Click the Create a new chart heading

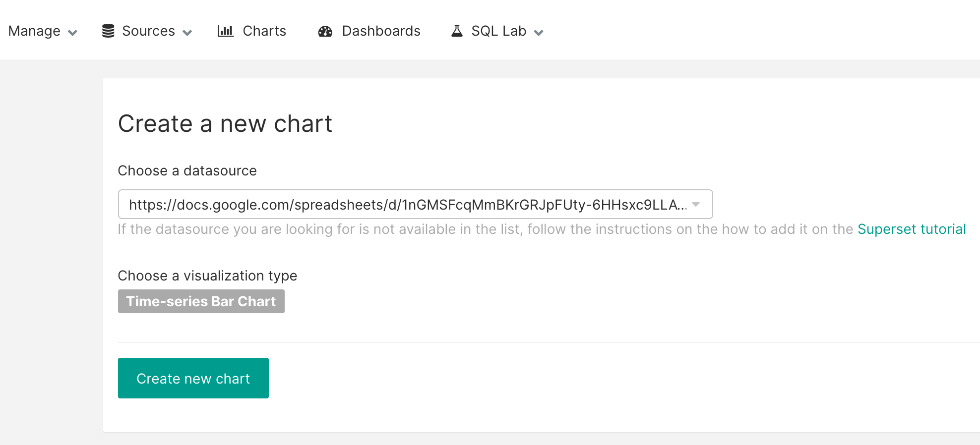click(225, 124)
